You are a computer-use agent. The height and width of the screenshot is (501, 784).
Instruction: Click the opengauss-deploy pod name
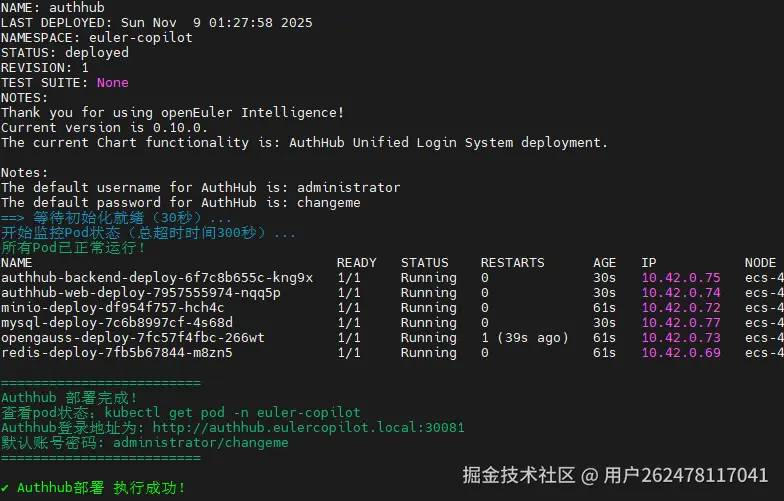(133, 338)
